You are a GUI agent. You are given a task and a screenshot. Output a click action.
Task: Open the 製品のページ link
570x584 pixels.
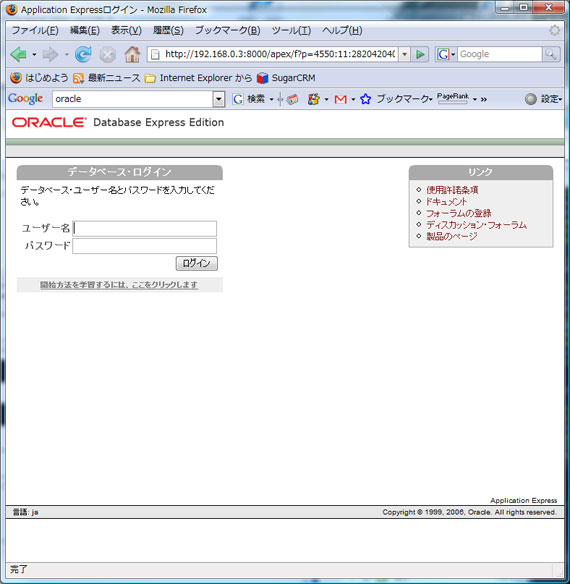point(452,236)
